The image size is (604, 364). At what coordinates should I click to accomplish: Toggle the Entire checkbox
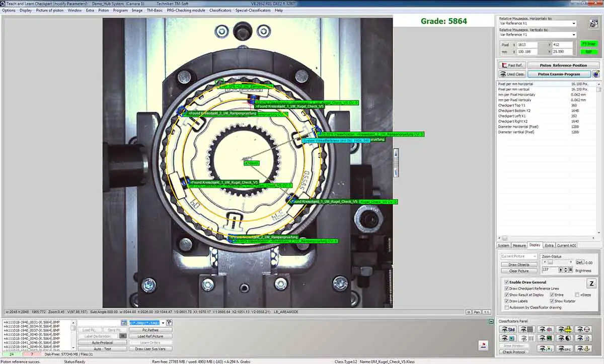(552, 295)
